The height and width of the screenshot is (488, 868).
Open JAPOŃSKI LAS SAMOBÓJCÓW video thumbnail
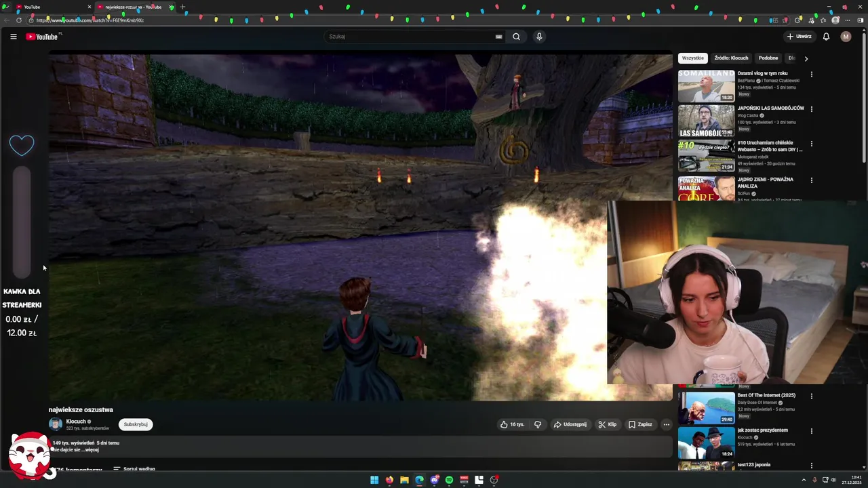click(707, 121)
